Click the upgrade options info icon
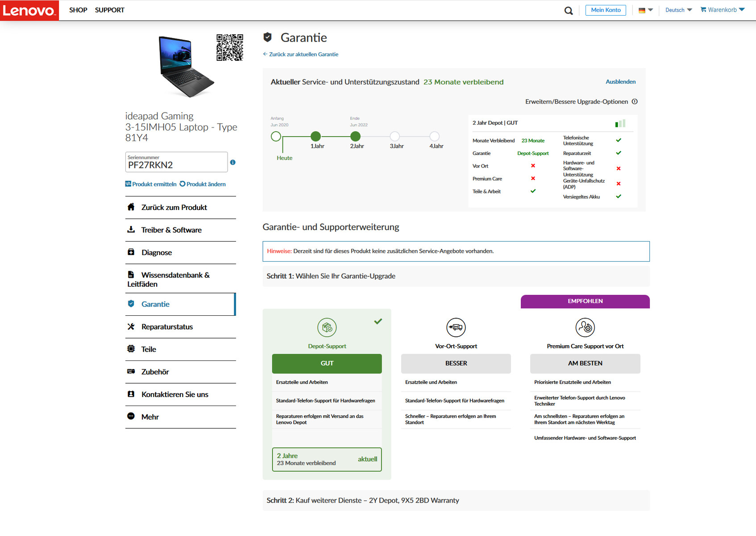This screenshot has height=536, width=756. (x=635, y=101)
